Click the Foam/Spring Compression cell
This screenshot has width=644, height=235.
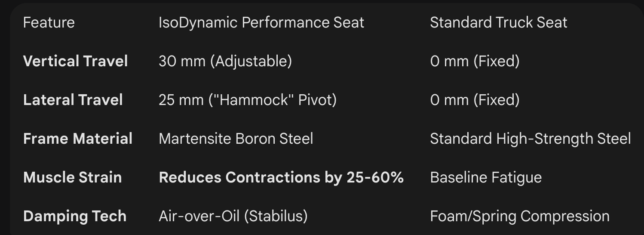pos(520,216)
